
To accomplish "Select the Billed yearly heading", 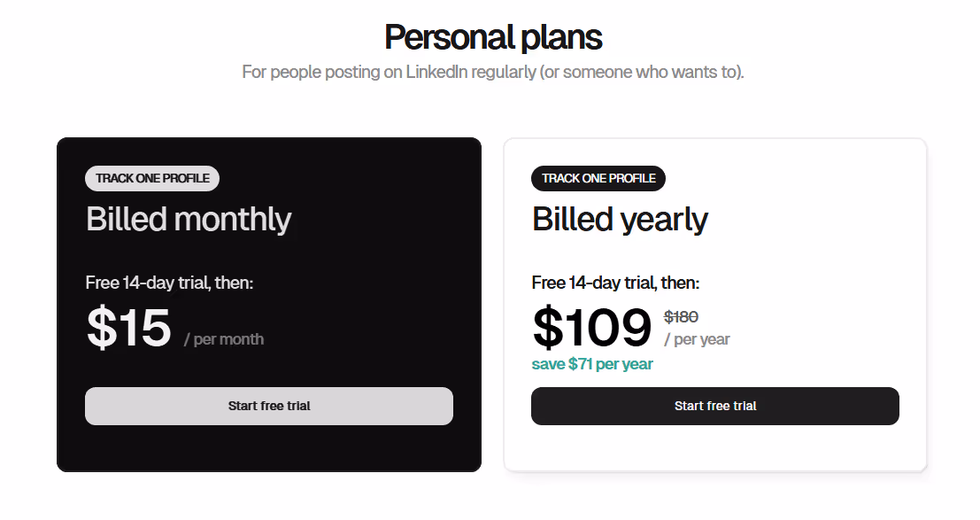I will [620, 219].
